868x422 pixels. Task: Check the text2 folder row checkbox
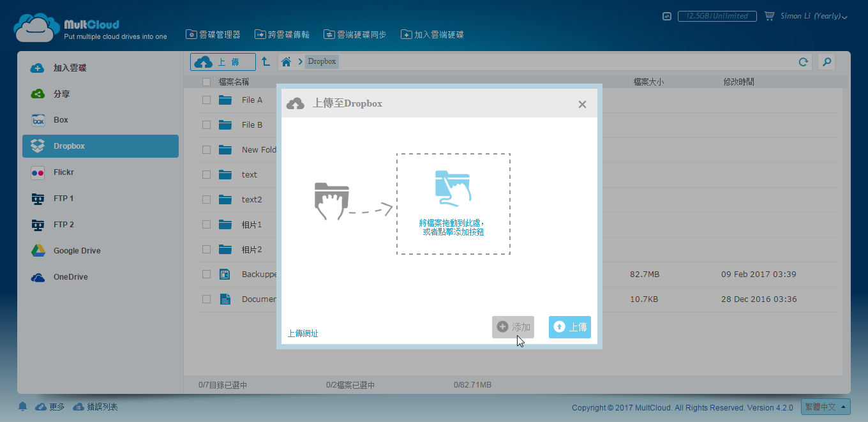pos(206,199)
